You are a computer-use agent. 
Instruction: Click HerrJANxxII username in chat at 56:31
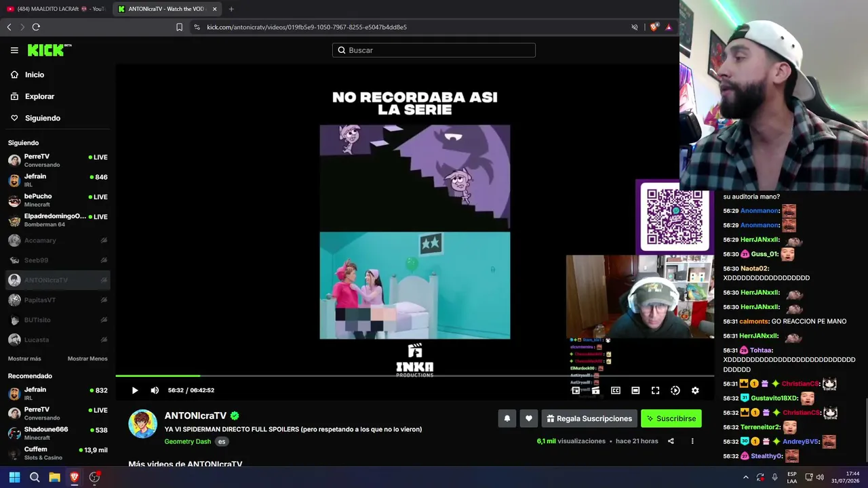(x=759, y=336)
